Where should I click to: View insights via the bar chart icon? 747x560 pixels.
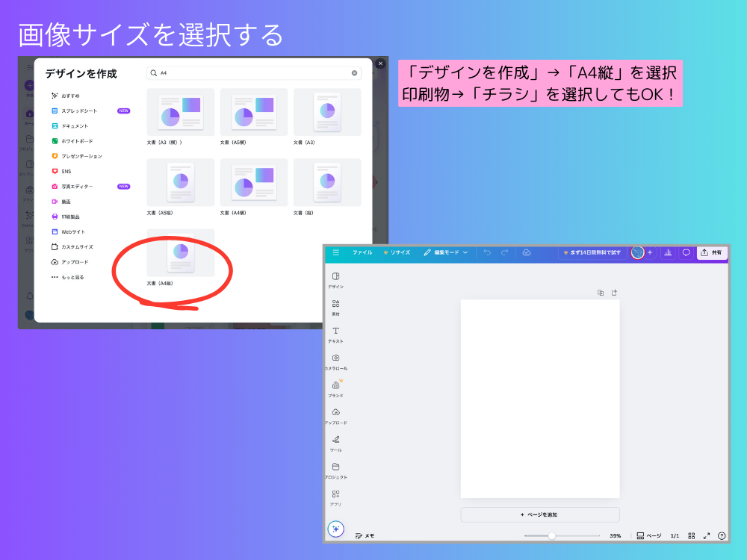(x=669, y=253)
